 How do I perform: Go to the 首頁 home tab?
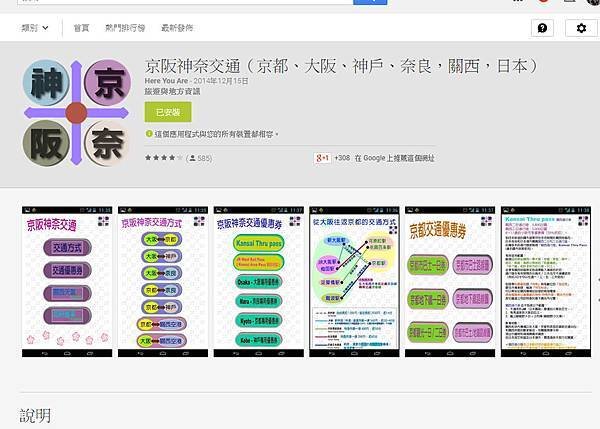click(x=81, y=28)
